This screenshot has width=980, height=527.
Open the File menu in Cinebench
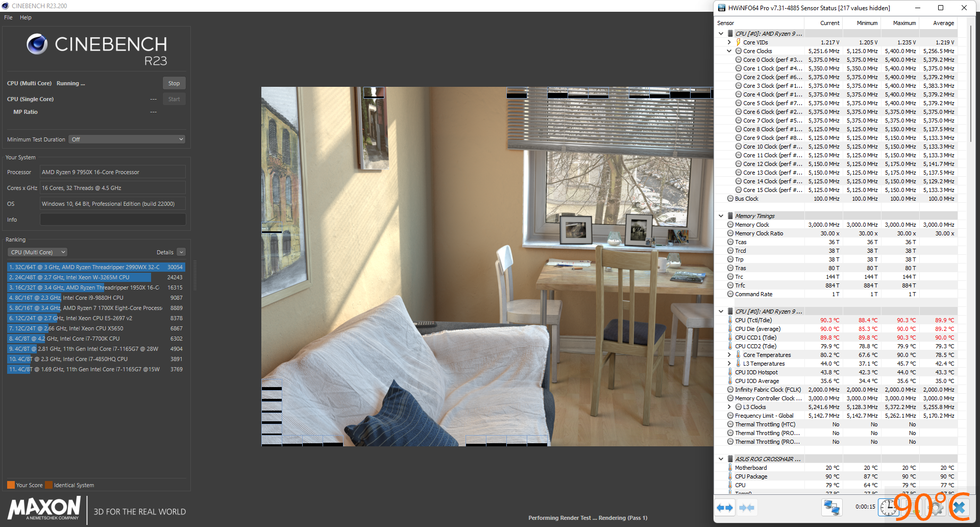pos(8,17)
